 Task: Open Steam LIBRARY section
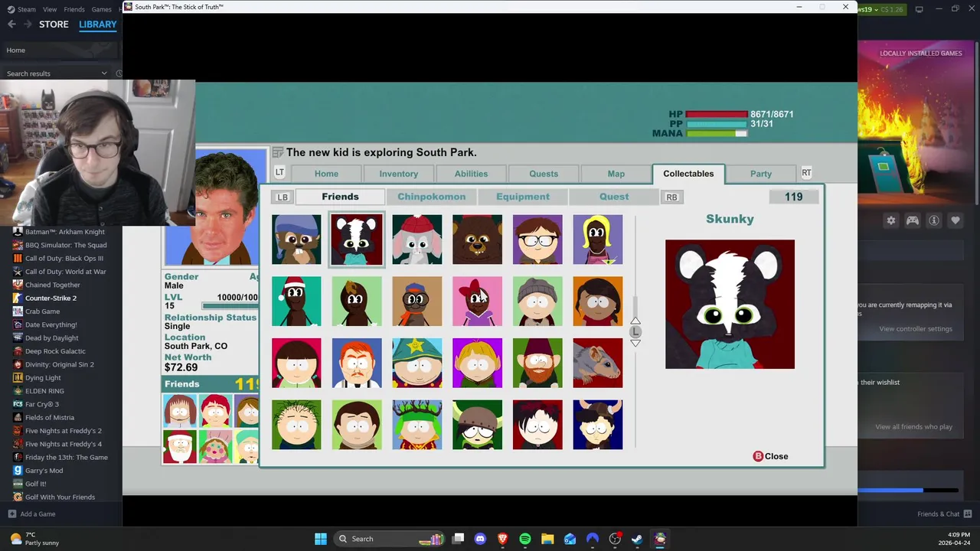98,24
